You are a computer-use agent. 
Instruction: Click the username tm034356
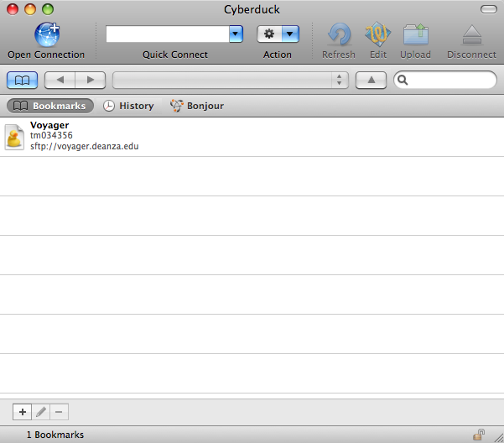(x=51, y=135)
